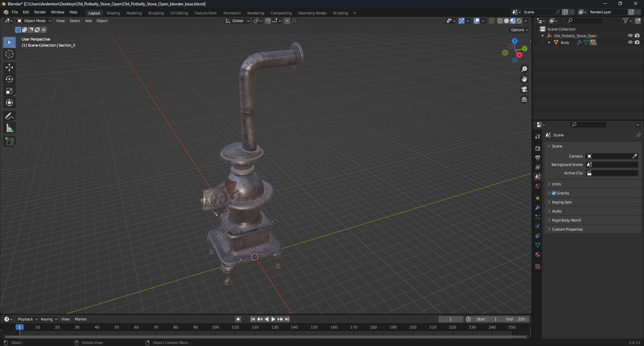Switch to solid viewport shading
This screenshot has height=346, width=644.
(506, 21)
